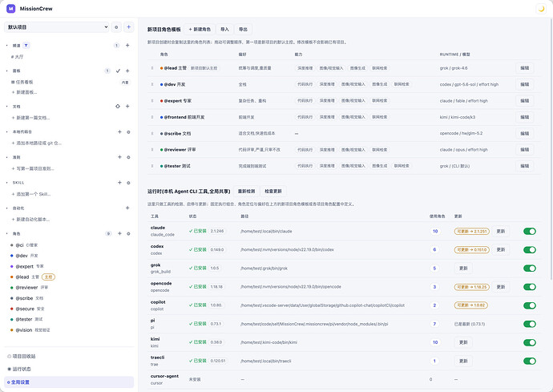Click the circular icon in 文档 section
Screen dimensions: 553x392
tap(118, 106)
